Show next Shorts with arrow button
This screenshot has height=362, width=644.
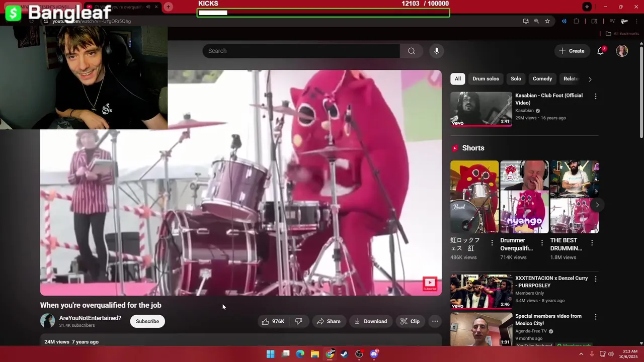[597, 205]
